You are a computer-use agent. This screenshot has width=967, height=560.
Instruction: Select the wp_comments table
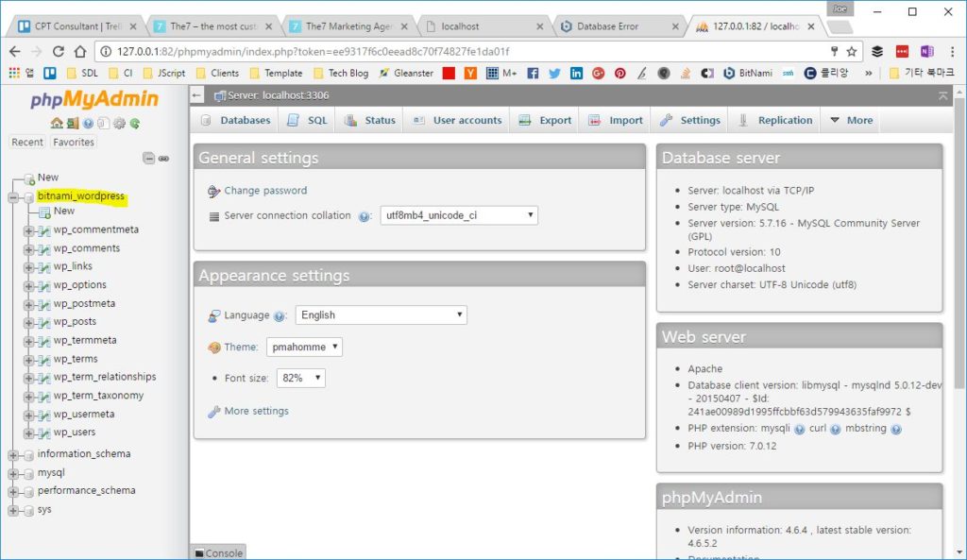[x=86, y=248]
